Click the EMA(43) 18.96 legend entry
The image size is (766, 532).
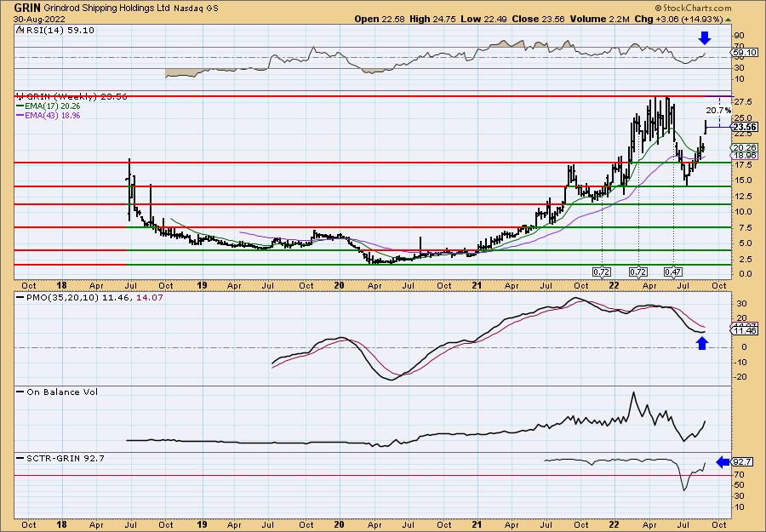[54, 115]
